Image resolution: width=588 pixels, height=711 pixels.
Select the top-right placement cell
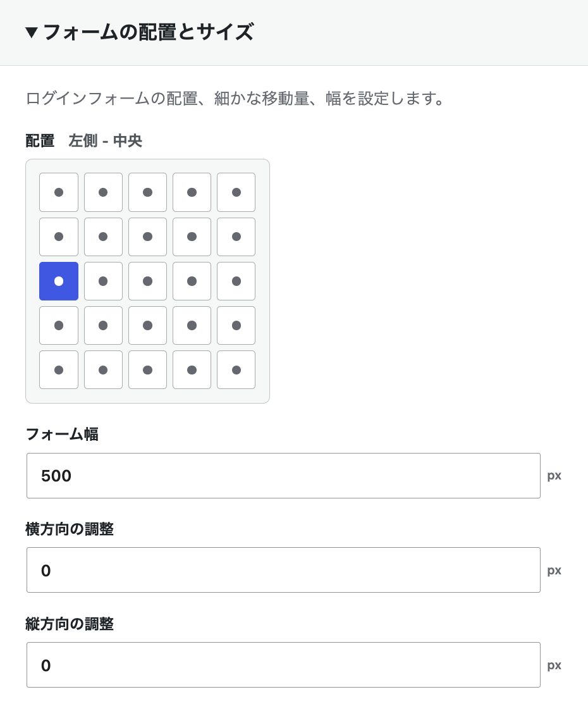point(236,192)
